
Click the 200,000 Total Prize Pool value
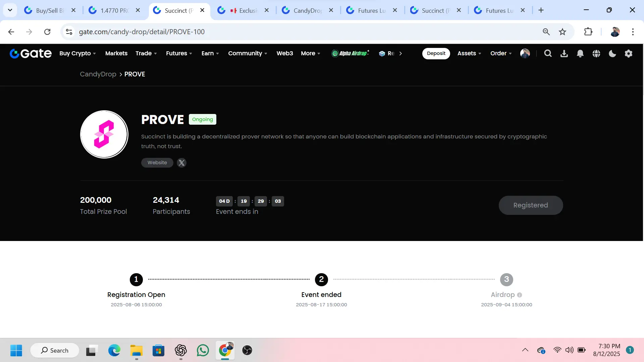[96, 200]
